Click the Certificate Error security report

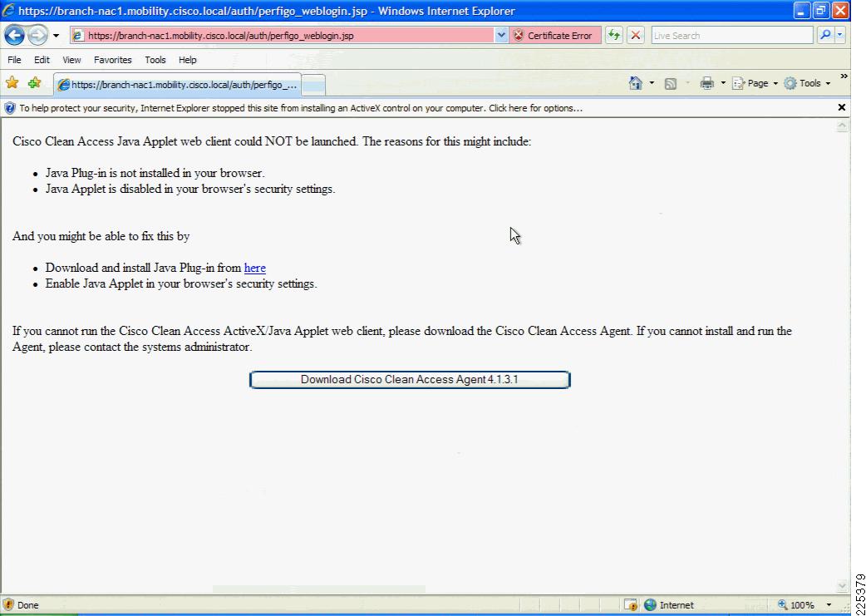[554, 36]
